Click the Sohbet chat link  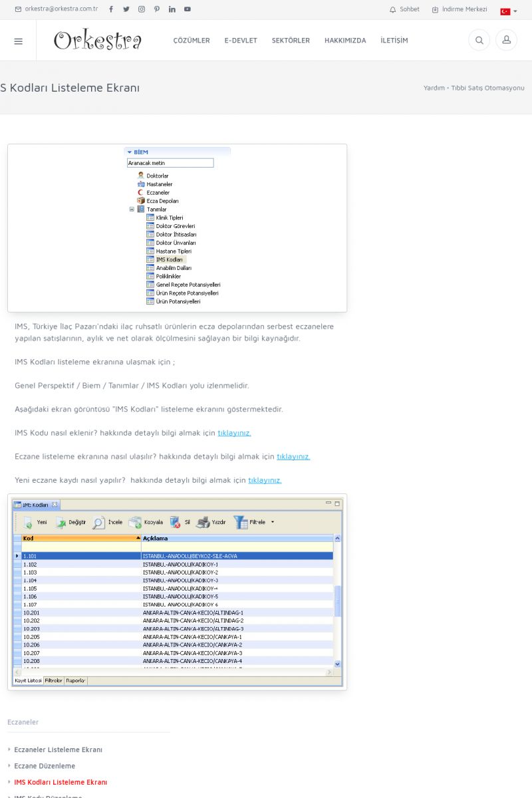pos(404,9)
